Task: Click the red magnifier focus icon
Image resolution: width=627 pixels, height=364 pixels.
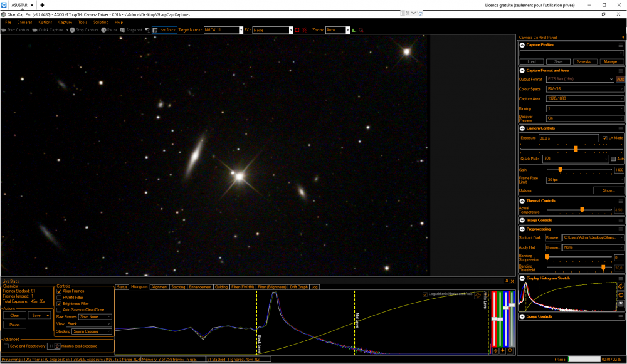Action: (x=361, y=30)
